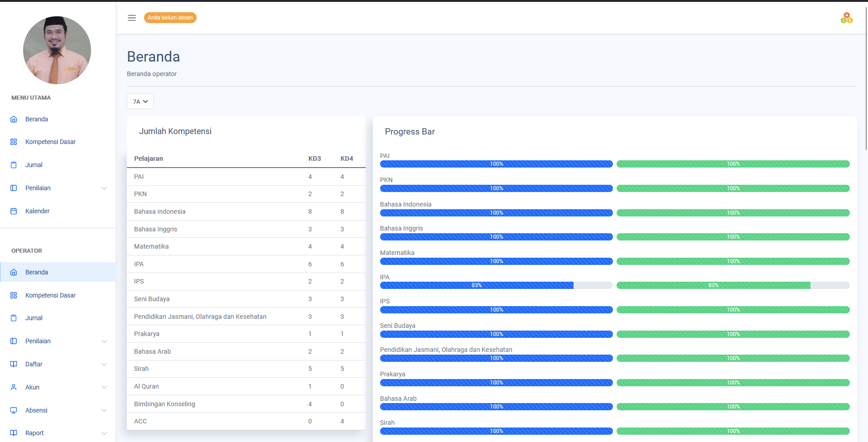Expand the Daftar menu chevron
Viewport: 868px width, 442px height.
pos(105,364)
